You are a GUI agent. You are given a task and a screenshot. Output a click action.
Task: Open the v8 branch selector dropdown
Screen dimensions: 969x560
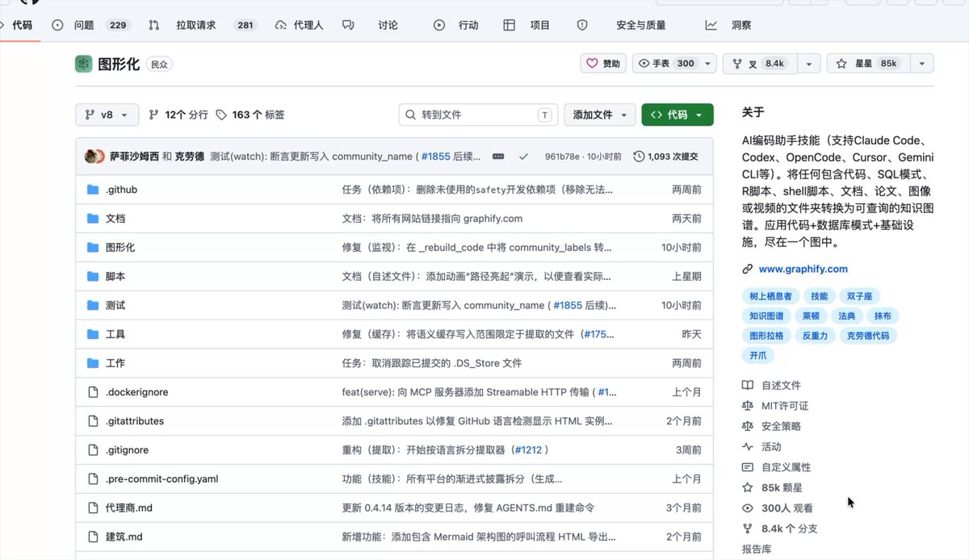[x=107, y=115]
